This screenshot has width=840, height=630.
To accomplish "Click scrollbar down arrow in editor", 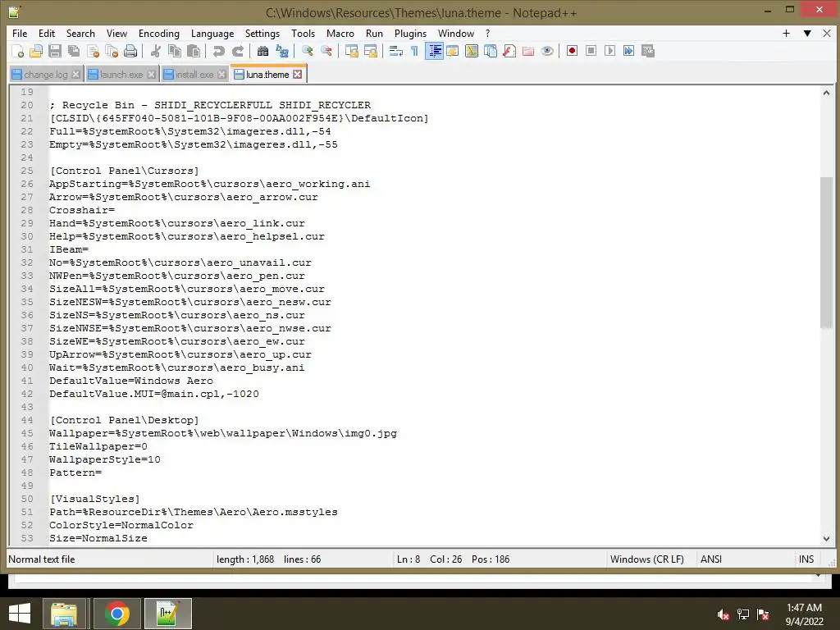I will click(x=826, y=538).
